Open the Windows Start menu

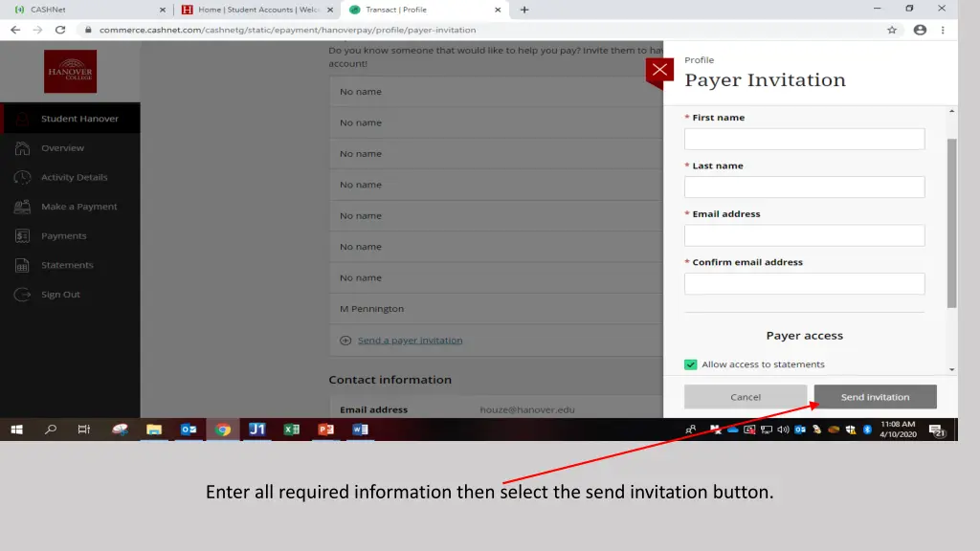[17, 430]
